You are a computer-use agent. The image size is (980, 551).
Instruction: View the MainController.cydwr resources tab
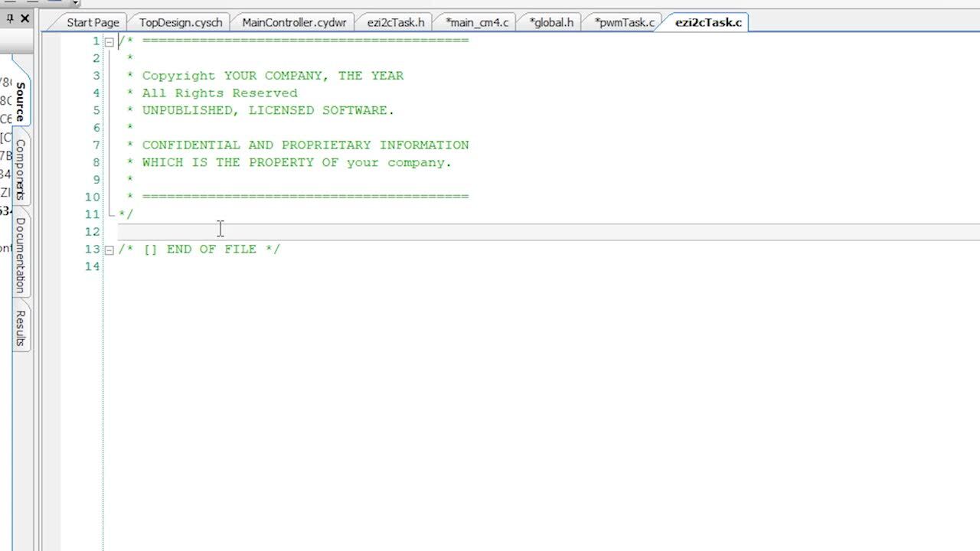coord(293,22)
